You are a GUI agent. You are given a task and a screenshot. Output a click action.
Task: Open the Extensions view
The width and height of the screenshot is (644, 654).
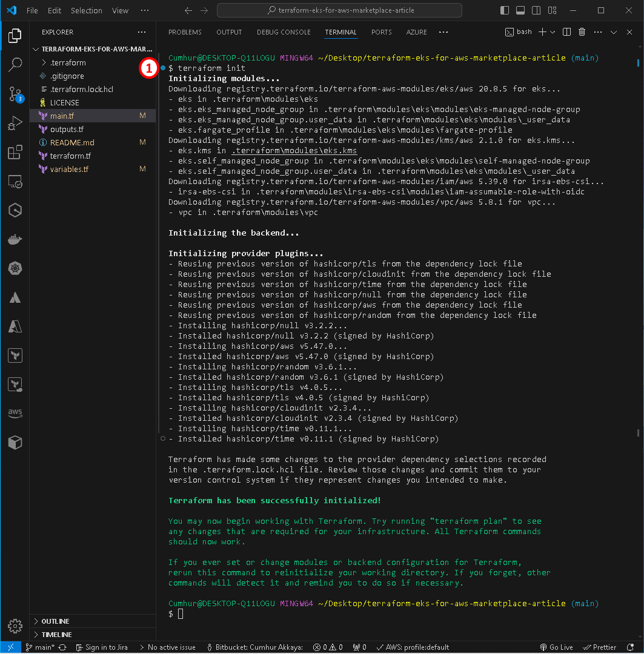tap(15, 153)
